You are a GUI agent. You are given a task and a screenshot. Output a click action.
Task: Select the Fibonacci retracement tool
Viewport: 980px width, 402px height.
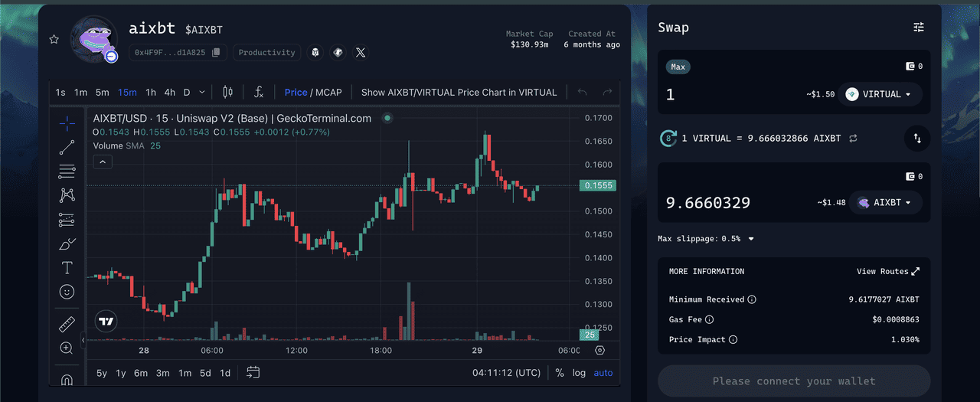pos(67,172)
